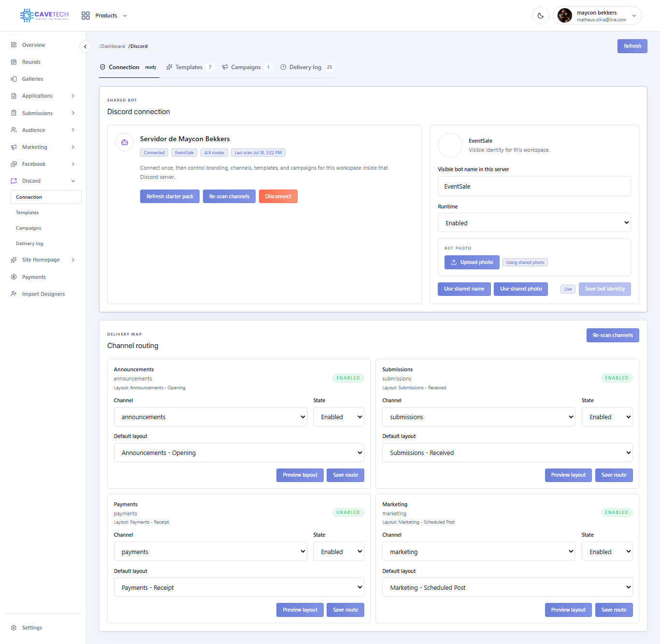Click the Audience people icon

click(x=14, y=130)
